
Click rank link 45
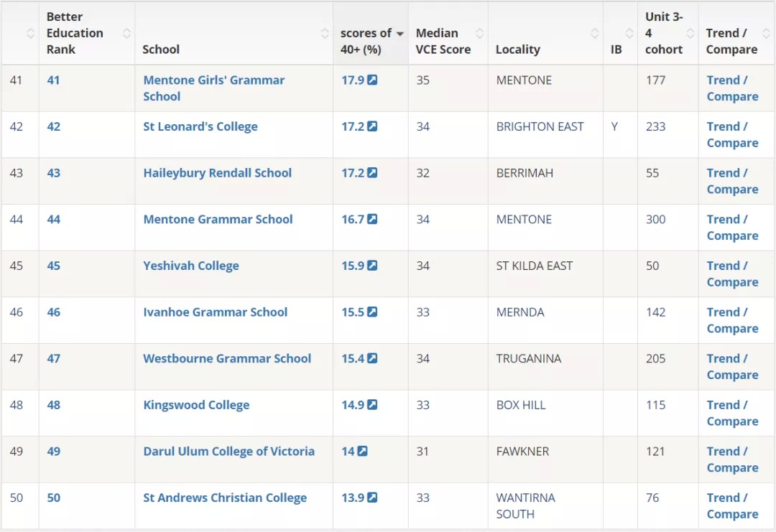[53, 266]
